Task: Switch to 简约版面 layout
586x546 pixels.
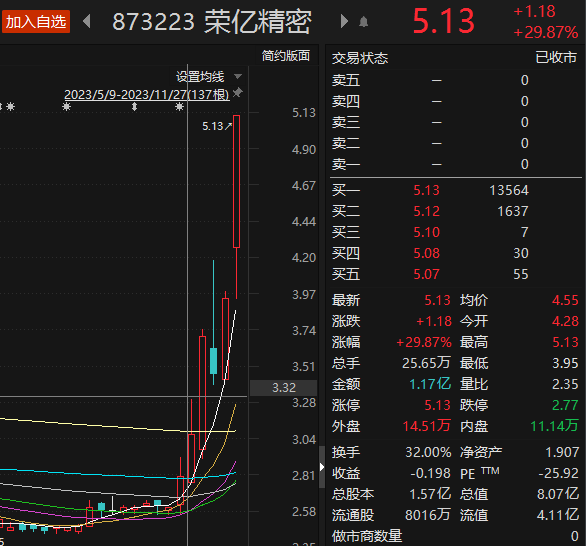Action: (286, 56)
